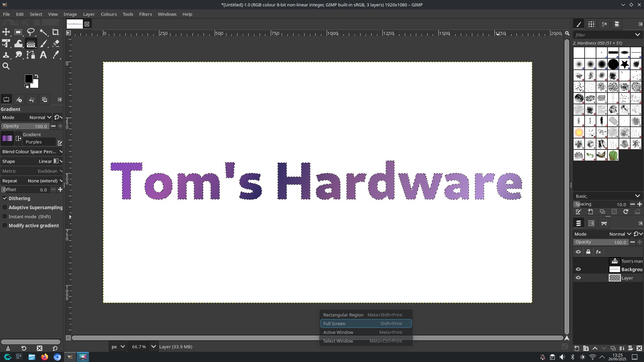This screenshot has width=644, height=362.
Task: Select the Text tool
Action: 43,55
